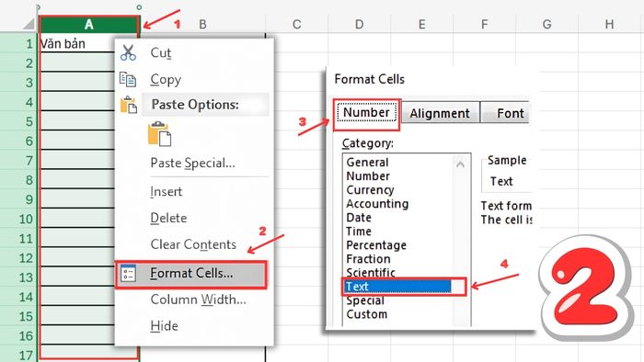Select Date in the Category list

(x=359, y=218)
